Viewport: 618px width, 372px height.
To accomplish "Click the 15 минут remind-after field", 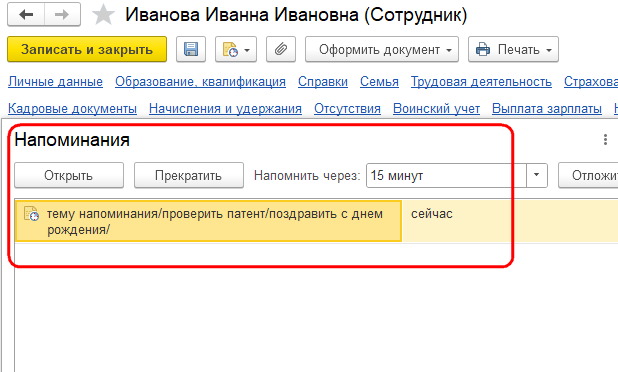I will [x=447, y=175].
